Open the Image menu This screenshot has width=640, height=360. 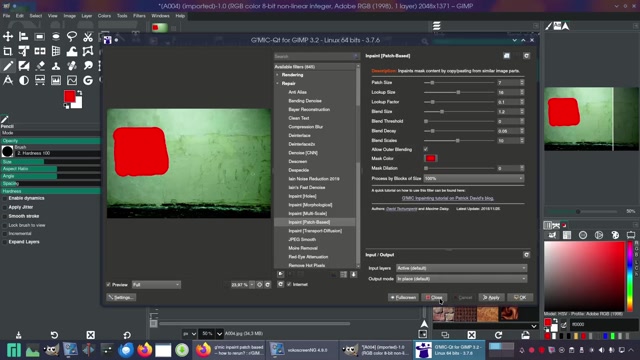69,16
